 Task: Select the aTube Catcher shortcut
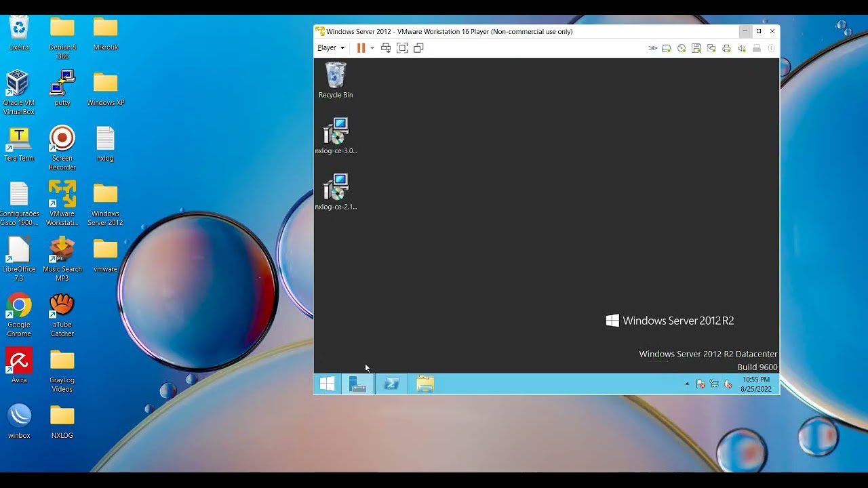coord(62,315)
